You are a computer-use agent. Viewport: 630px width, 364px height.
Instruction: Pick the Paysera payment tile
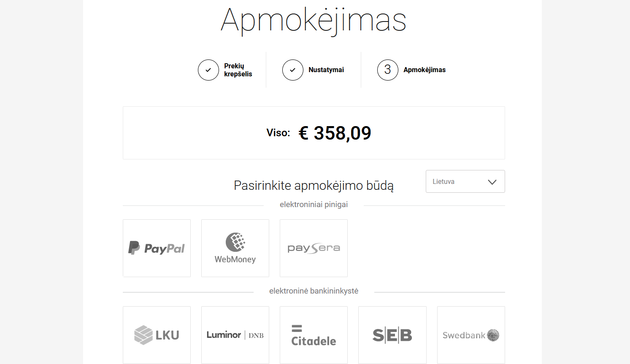[314, 248]
